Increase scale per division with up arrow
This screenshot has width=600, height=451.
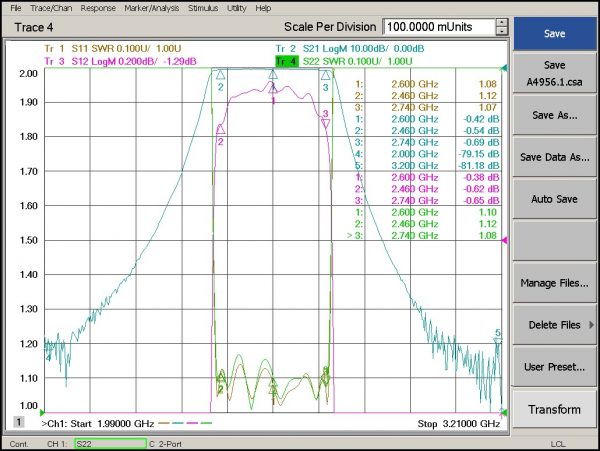500,22
